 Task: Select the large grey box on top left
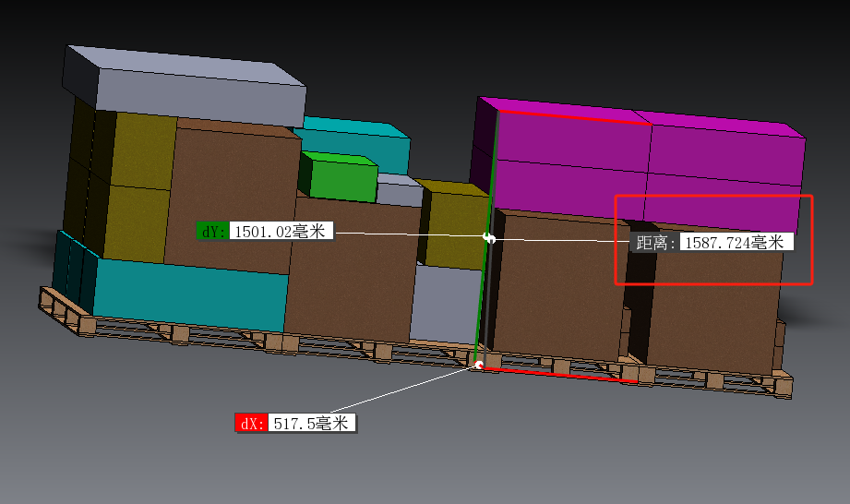pos(185,87)
